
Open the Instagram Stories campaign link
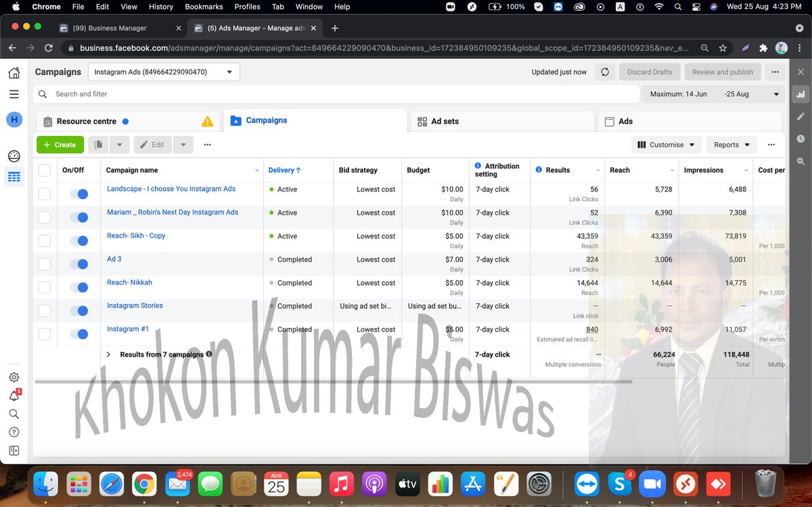[135, 305]
